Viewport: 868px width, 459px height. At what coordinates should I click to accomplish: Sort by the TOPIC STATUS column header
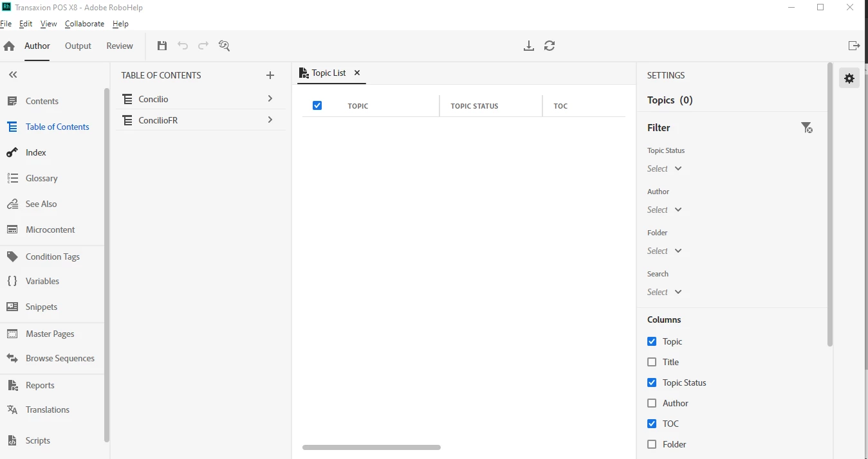[x=474, y=106]
